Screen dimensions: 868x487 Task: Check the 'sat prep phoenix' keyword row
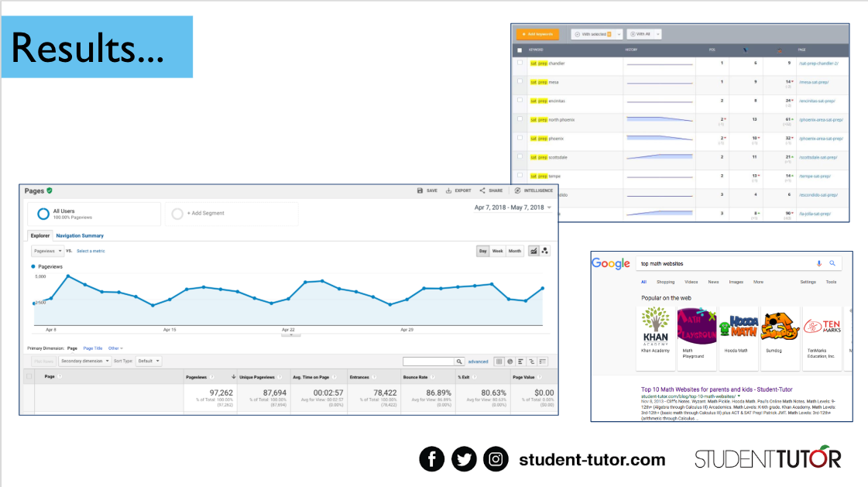(x=520, y=138)
